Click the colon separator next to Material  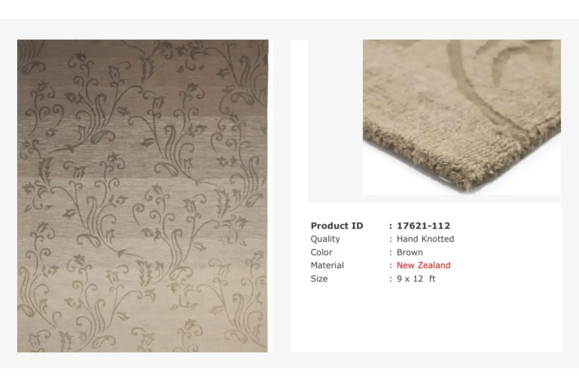[391, 266]
